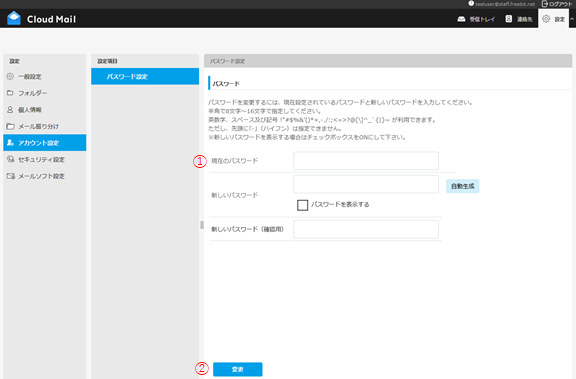
Task: Open mail software settings (メールソフト設定)
Action: click(45, 176)
